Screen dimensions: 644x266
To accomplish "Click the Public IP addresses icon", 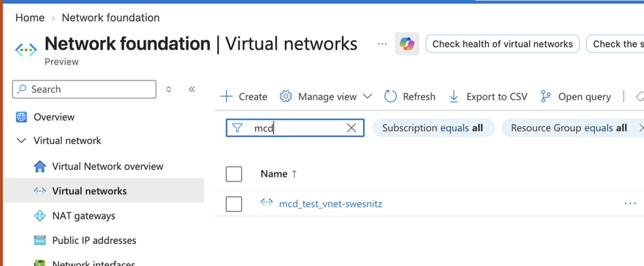I will 39,240.
